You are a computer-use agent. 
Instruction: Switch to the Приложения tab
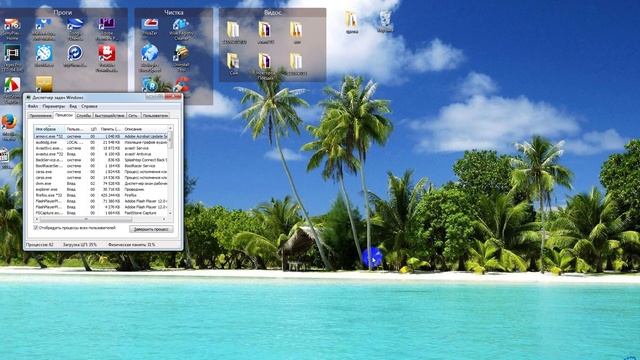click(x=40, y=116)
